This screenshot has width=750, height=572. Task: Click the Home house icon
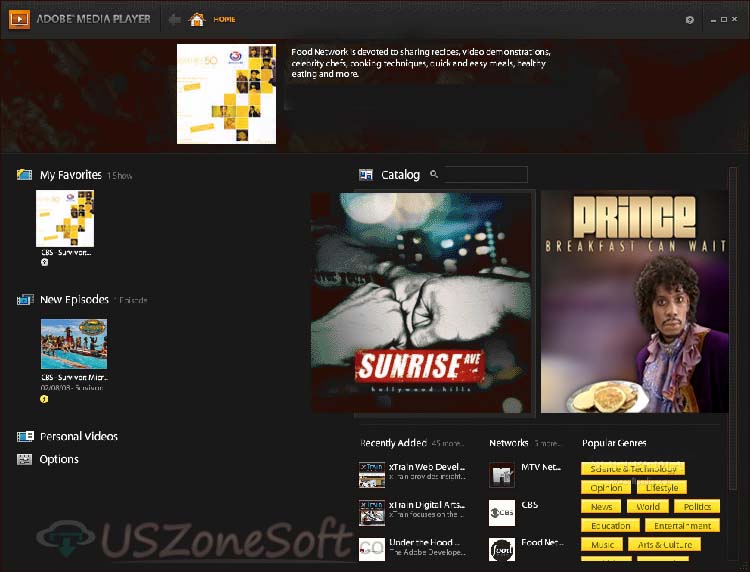[x=197, y=19]
